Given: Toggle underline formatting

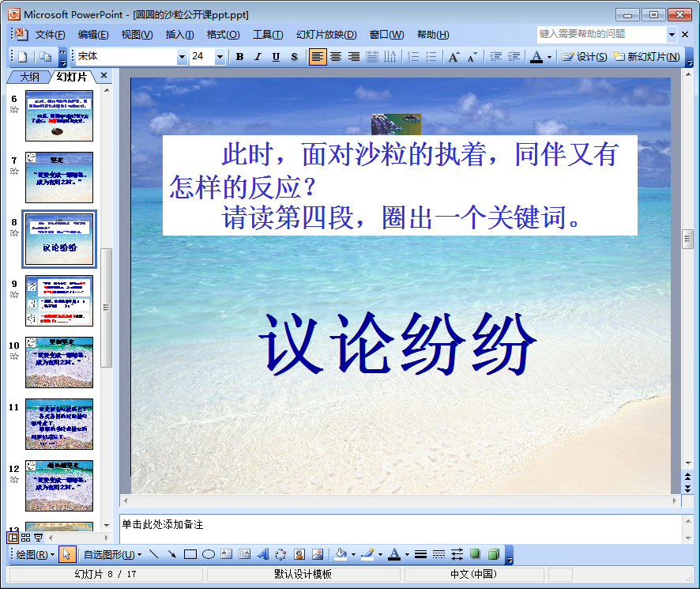Looking at the screenshot, I should 276,57.
